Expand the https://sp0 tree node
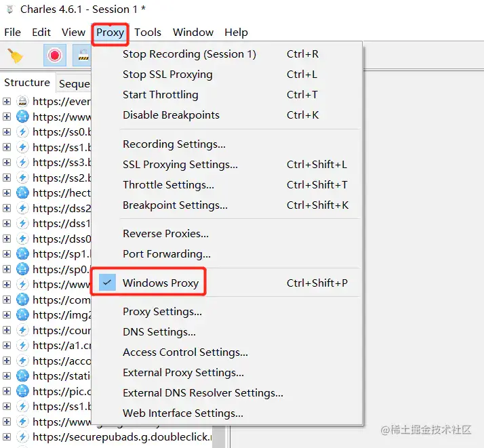Screen dimensions: 484x448 [x=7, y=269]
